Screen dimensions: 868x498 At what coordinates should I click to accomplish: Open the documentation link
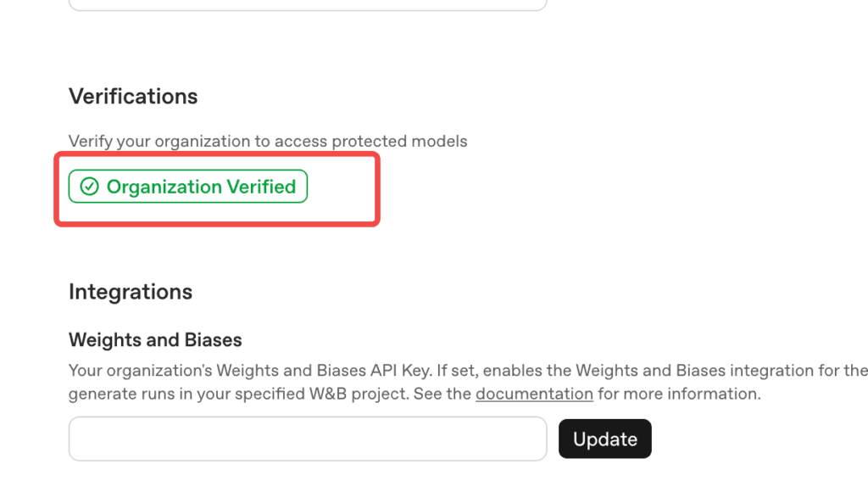tap(534, 394)
